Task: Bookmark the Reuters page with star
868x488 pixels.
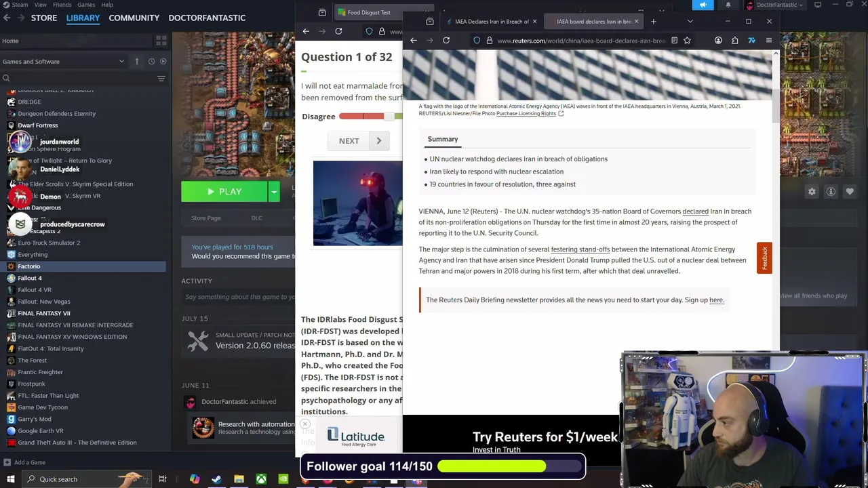Action: [687, 41]
